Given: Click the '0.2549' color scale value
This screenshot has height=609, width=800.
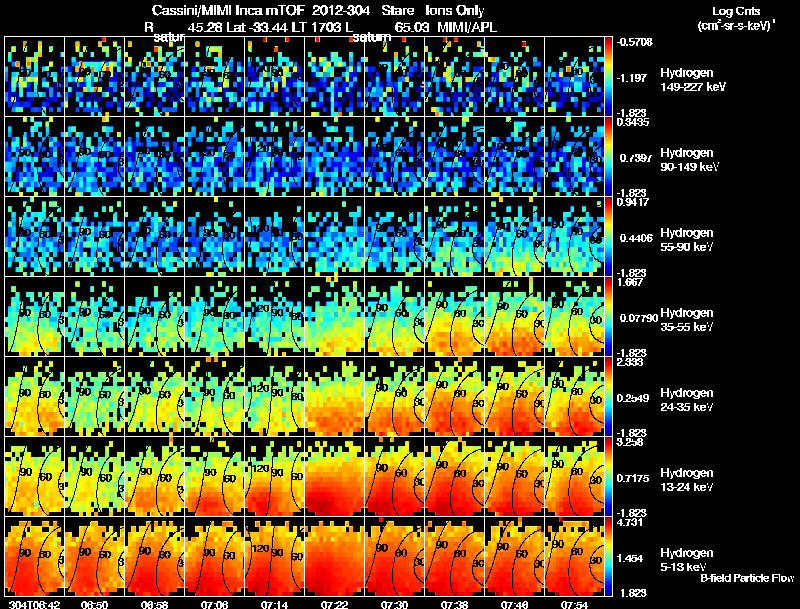Looking at the screenshot, I should pos(633,398).
